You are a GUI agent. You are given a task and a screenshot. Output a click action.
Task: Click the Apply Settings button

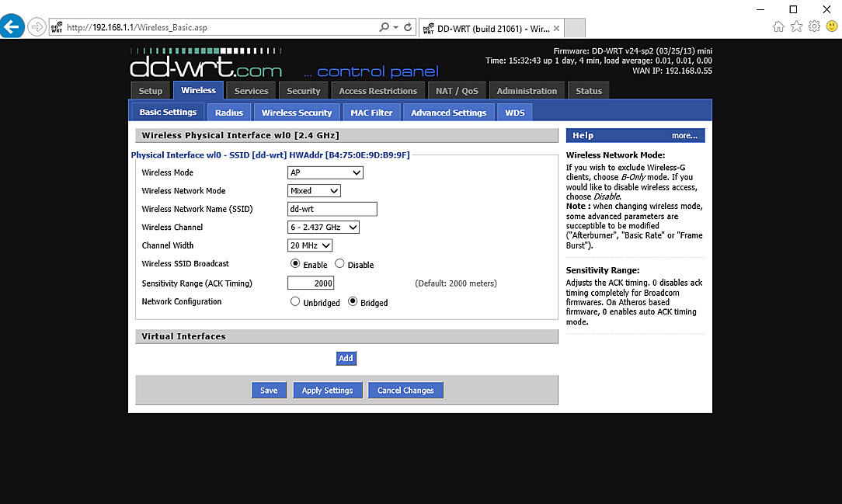click(328, 390)
